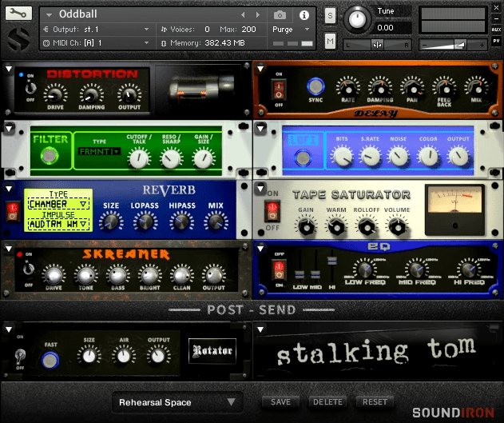Open the Purge dropdown menu

pos(291,30)
